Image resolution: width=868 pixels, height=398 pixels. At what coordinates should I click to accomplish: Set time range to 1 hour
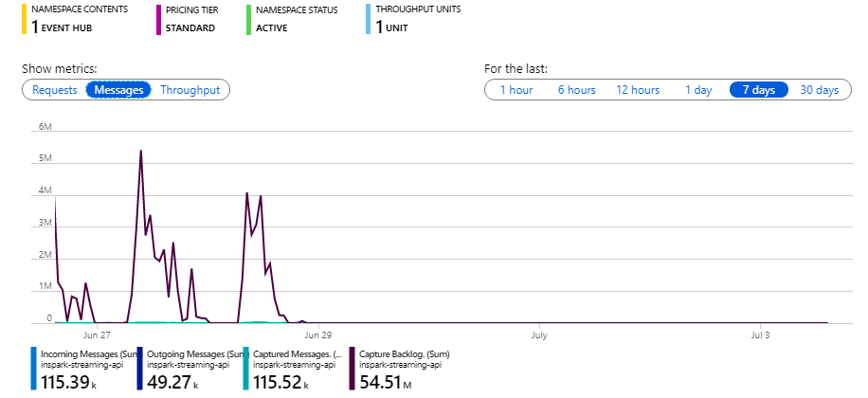click(515, 90)
